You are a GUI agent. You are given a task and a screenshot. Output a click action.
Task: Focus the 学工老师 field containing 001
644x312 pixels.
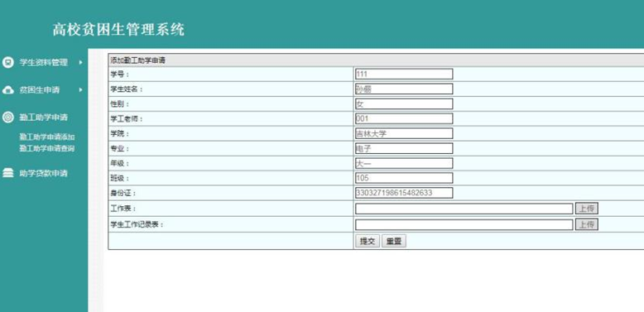pos(404,118)
